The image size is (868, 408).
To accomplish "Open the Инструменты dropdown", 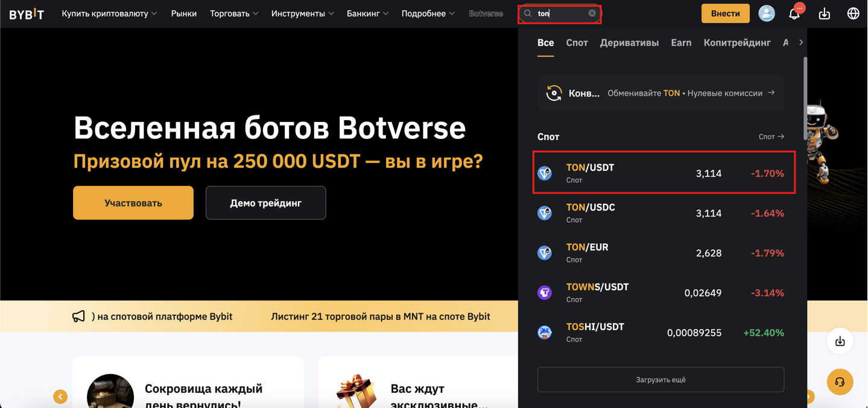I will (302, 13).
